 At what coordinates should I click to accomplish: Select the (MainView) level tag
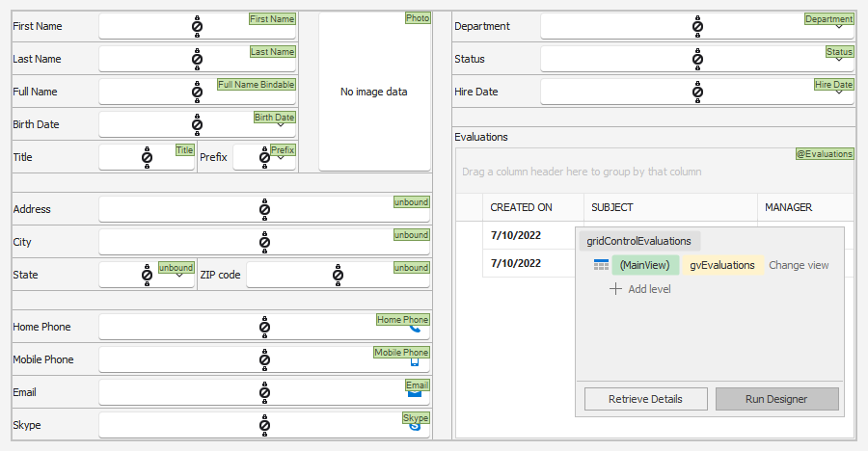coord(645,265)
